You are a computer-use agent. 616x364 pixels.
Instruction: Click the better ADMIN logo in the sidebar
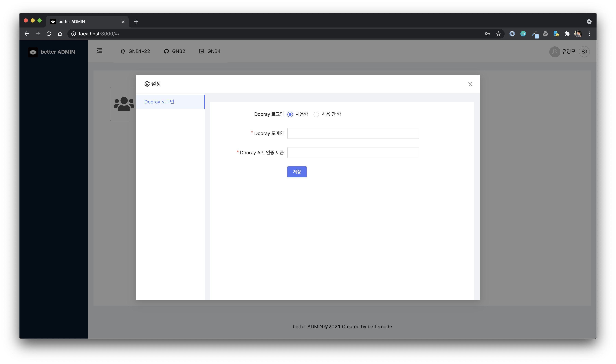(52, 52)
